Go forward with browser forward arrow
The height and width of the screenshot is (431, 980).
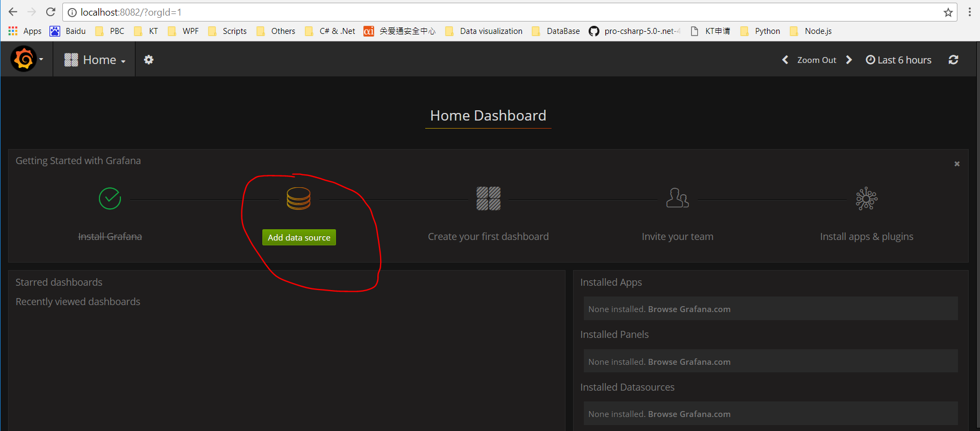32,12
